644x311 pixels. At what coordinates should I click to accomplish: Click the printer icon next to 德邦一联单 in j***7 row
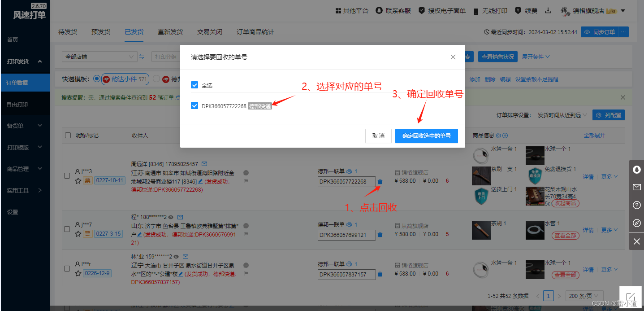click(x=349, y=224)
